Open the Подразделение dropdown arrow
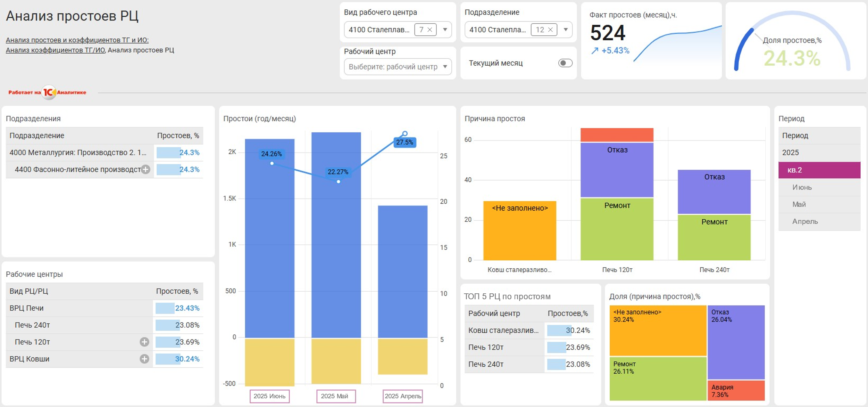 click(x=566, y=30)
